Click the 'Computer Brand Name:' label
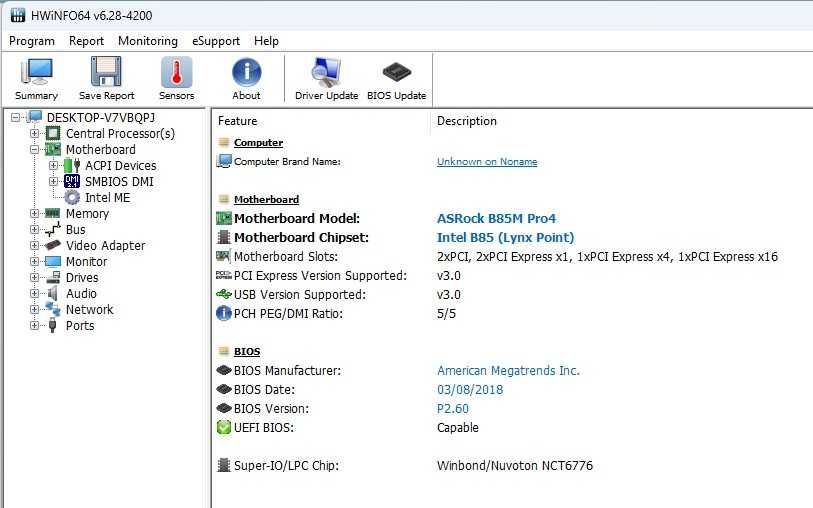Screen dimensions: 813x508 [287, 162]
